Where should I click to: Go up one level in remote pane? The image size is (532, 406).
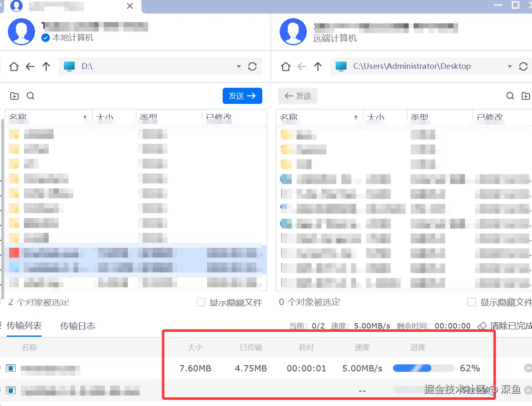coord(318,66)
